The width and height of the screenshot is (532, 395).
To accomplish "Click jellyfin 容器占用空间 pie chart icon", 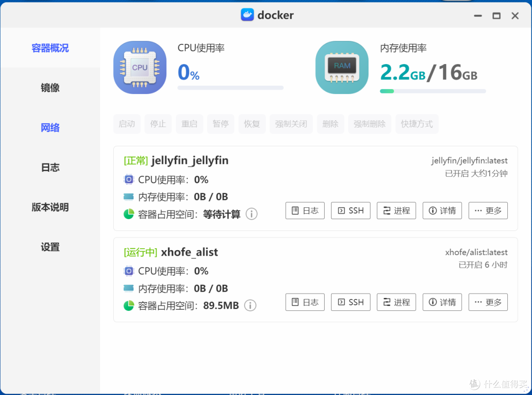I will 129,214.
